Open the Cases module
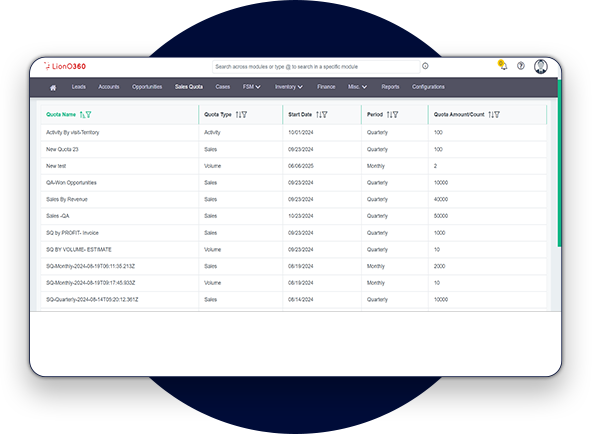The width and height of the screenshot is (592, 434). tap(222, 87)
